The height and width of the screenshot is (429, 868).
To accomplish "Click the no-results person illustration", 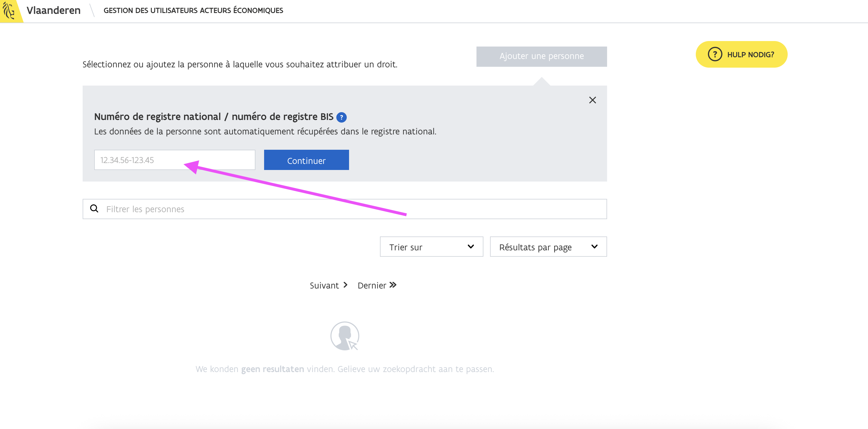I will pos(344,336).
